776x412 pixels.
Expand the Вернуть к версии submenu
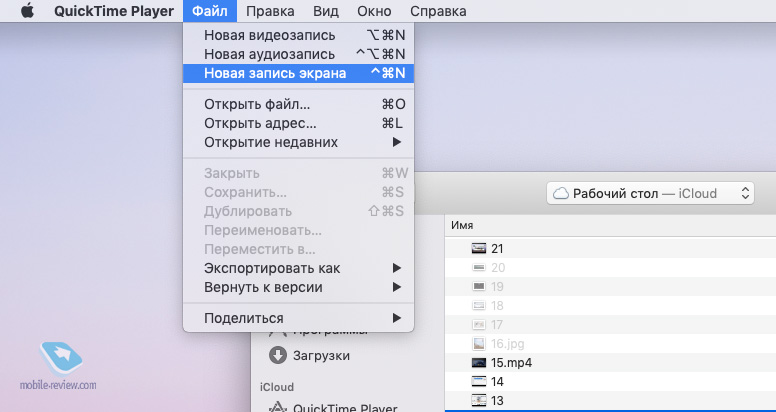(x=298, y=287)
